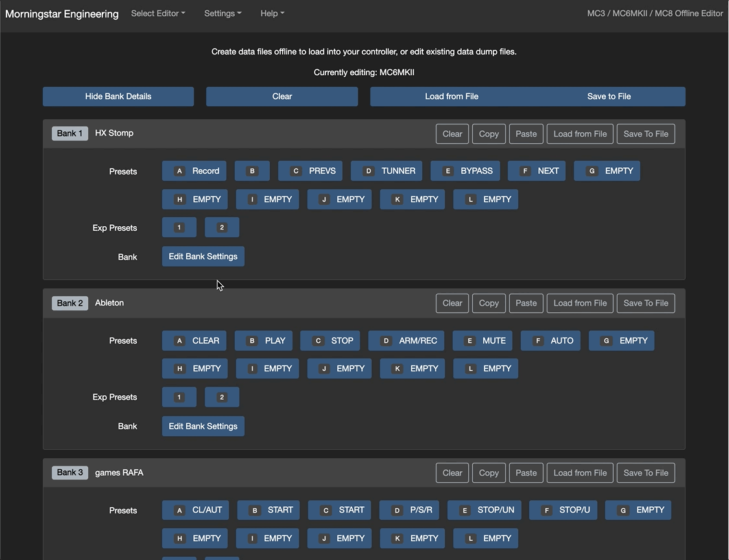Open preset D TUNNER in HX Stomp bank
This screenshot has height=560, width=729.
387,171
